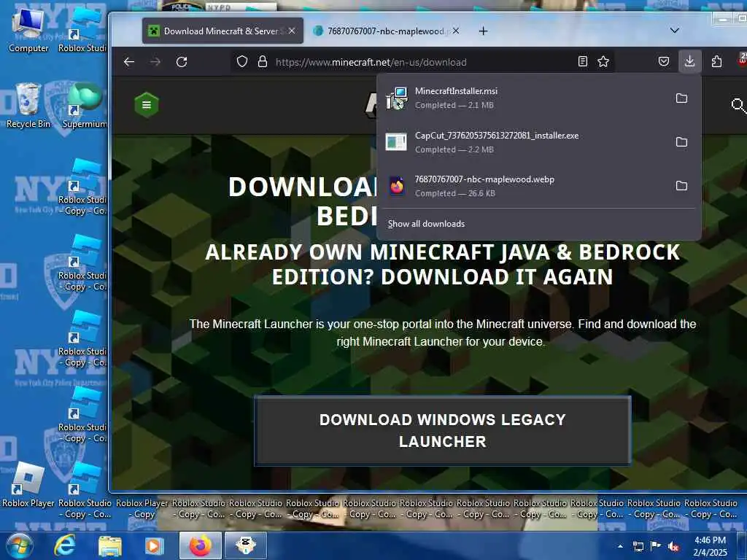Launch Internet Explorer from taskbar

pyautogui.click(x=64, y=545)
